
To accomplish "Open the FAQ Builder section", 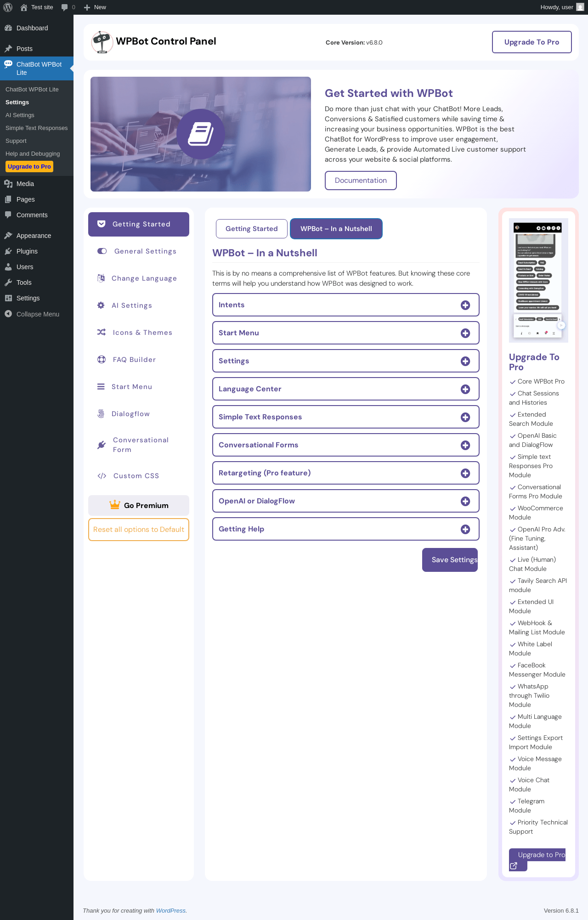I will pyautogui.click(x=139, y=360).
